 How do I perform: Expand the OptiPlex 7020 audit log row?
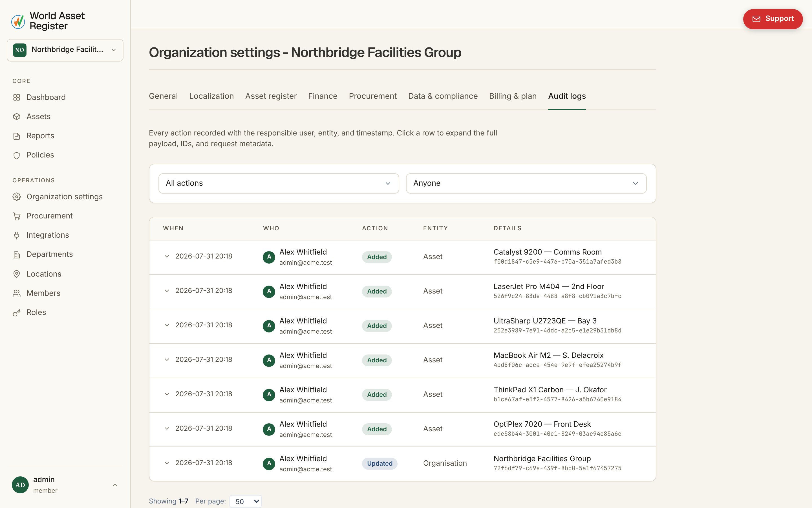pyautogui.click(x=167, y=428)
